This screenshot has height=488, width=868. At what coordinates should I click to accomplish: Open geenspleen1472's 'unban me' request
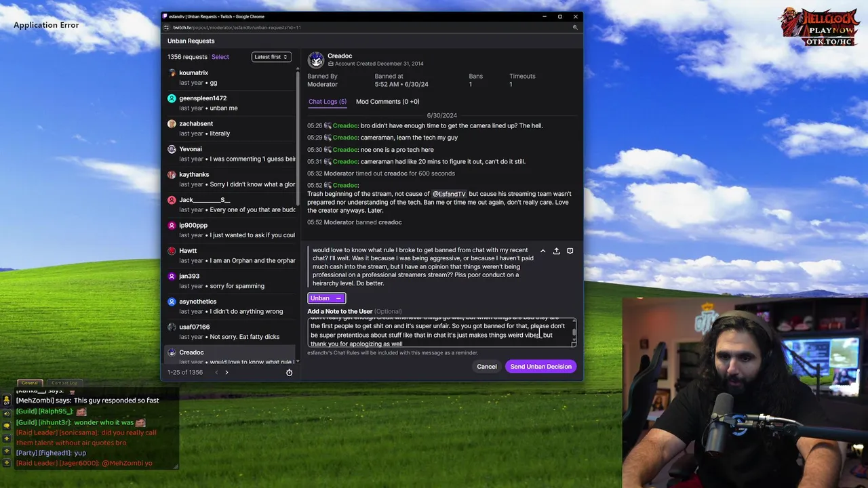point(231,103)
